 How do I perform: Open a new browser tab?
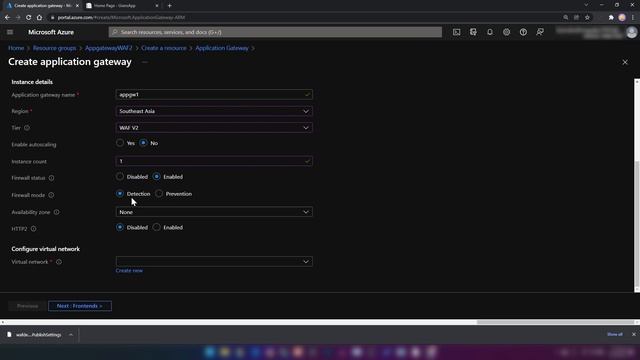169,6
